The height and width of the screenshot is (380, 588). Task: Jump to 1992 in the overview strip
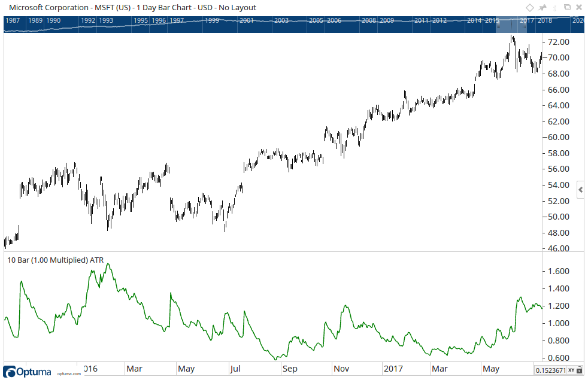tap(88, 20)
